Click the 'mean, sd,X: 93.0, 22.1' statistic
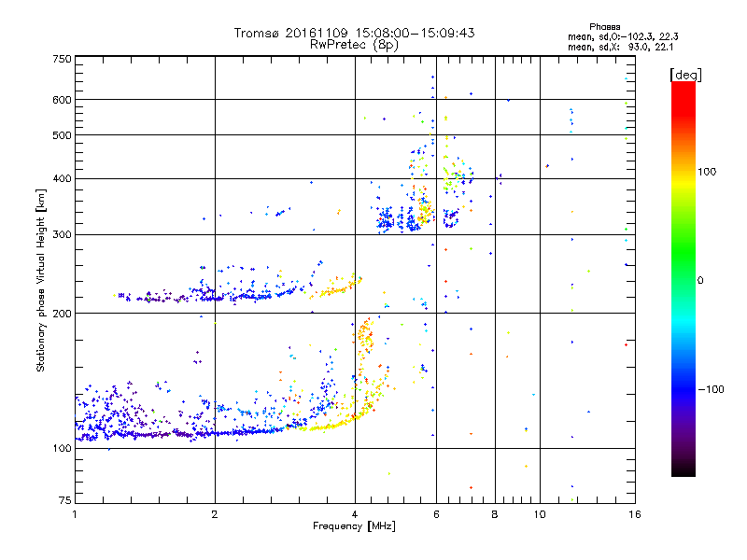The height and width of the screenshot is (560, 747). click(x=620, y=48)
